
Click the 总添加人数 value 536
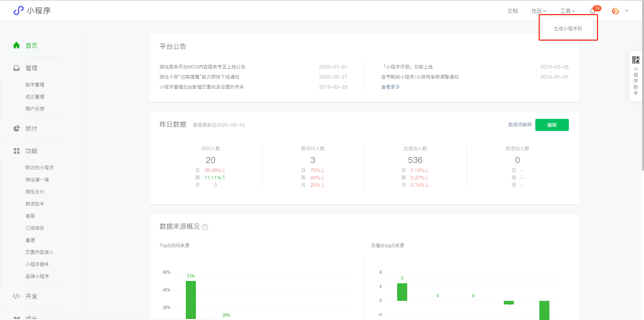click(x=415, y=160)
